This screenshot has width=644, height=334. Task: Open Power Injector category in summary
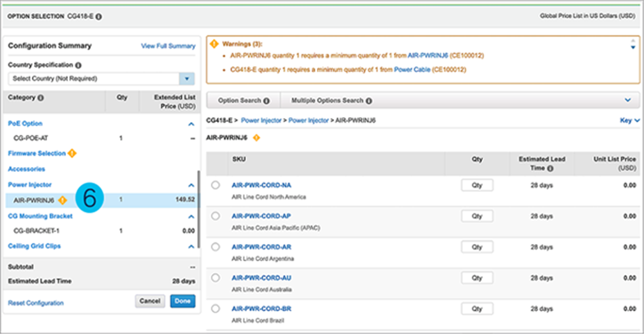30,184
